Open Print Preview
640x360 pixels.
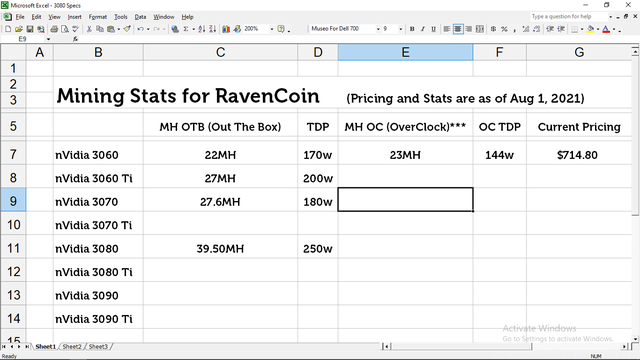click(64, 29)
